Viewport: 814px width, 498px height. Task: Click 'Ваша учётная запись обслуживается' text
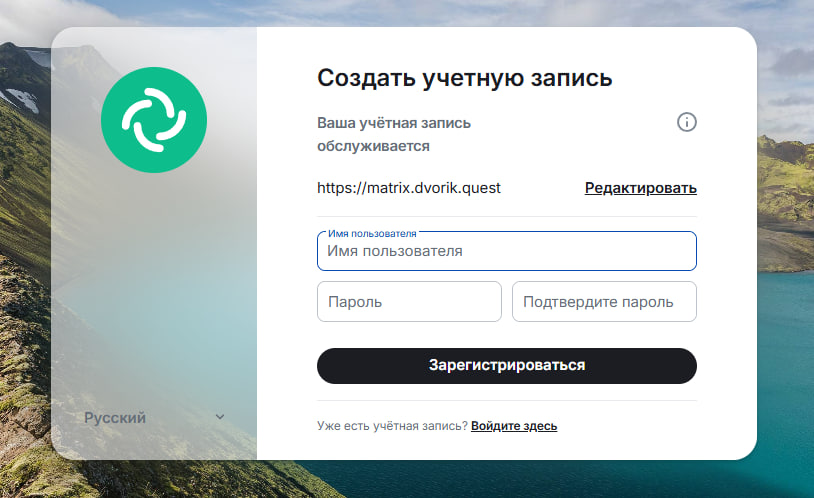(394, 134)
